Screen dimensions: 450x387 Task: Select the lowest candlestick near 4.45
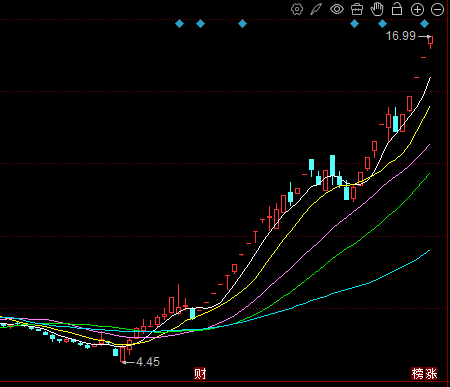point(123,354)
